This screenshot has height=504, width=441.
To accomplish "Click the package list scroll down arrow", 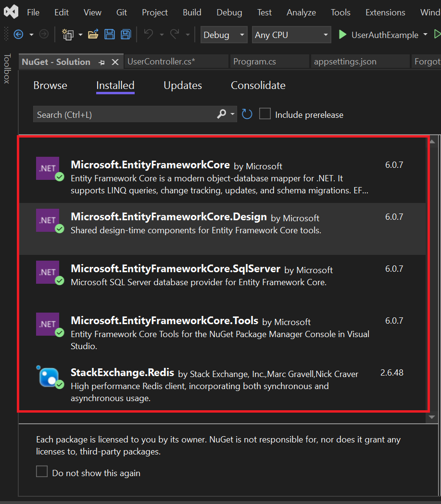I will pos(432,417).
